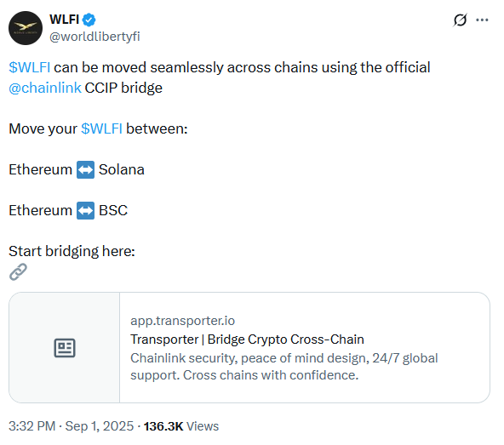Click the 'Start bridging here:' text
The image size is (504, 445).
point(72,251)
